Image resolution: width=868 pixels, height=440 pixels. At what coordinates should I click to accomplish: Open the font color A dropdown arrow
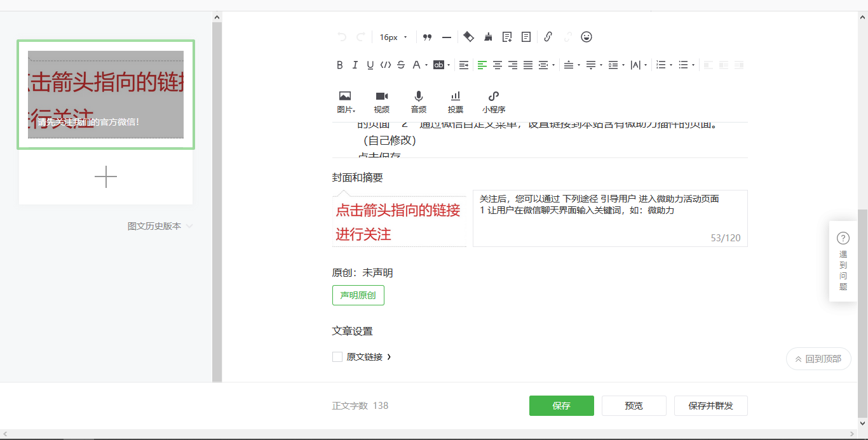tap(426, 65)
